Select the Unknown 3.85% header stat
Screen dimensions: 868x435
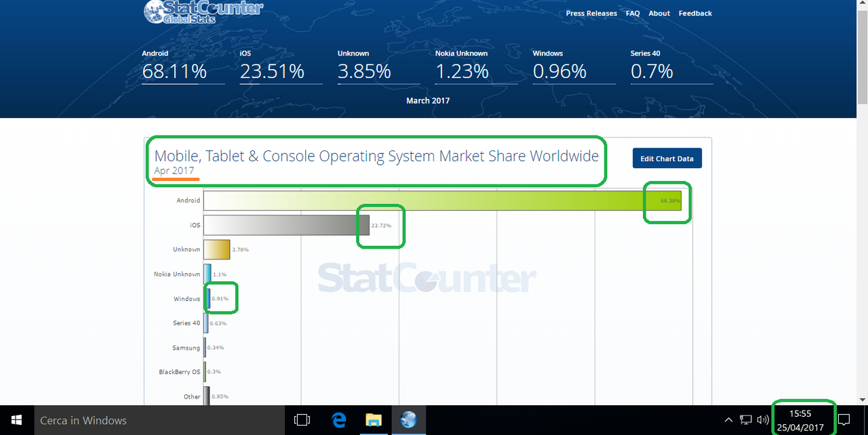(378, 66)
